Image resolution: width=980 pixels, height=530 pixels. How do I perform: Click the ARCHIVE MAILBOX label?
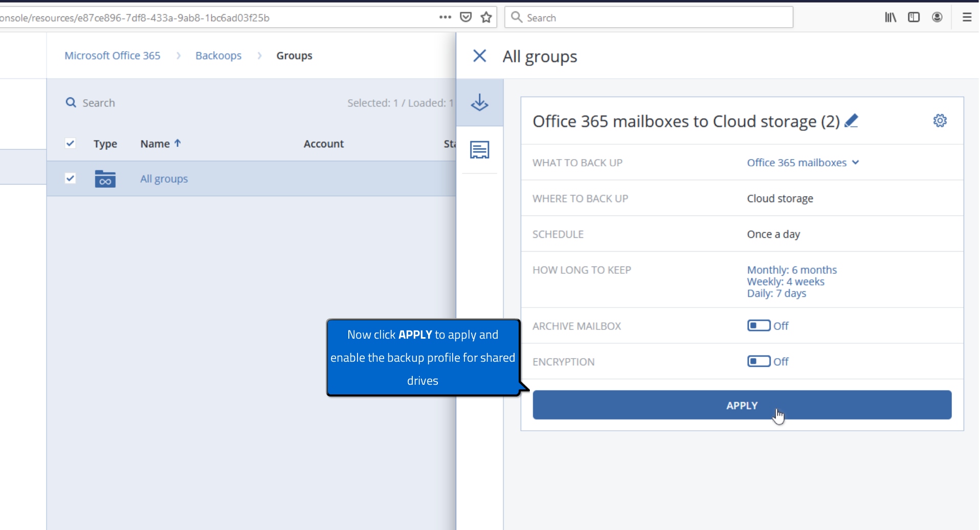pyautogui.click(x=577, y=326)
